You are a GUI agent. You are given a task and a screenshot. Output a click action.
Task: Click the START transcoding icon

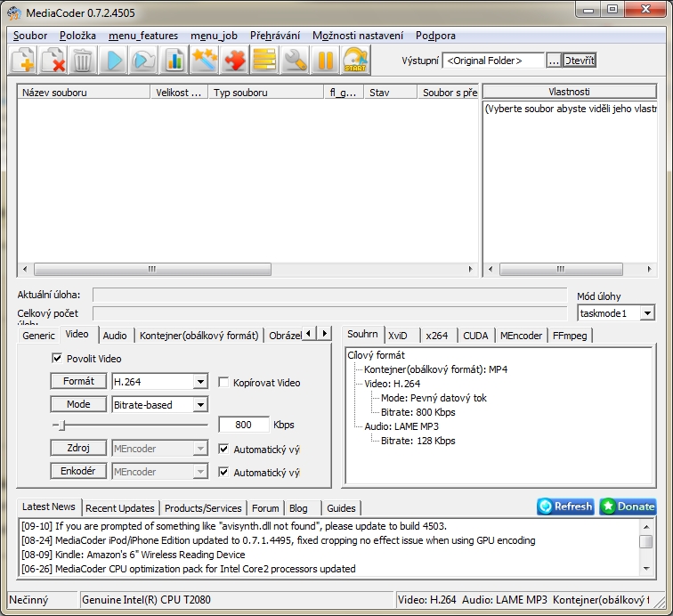click(x=355, y=61)
